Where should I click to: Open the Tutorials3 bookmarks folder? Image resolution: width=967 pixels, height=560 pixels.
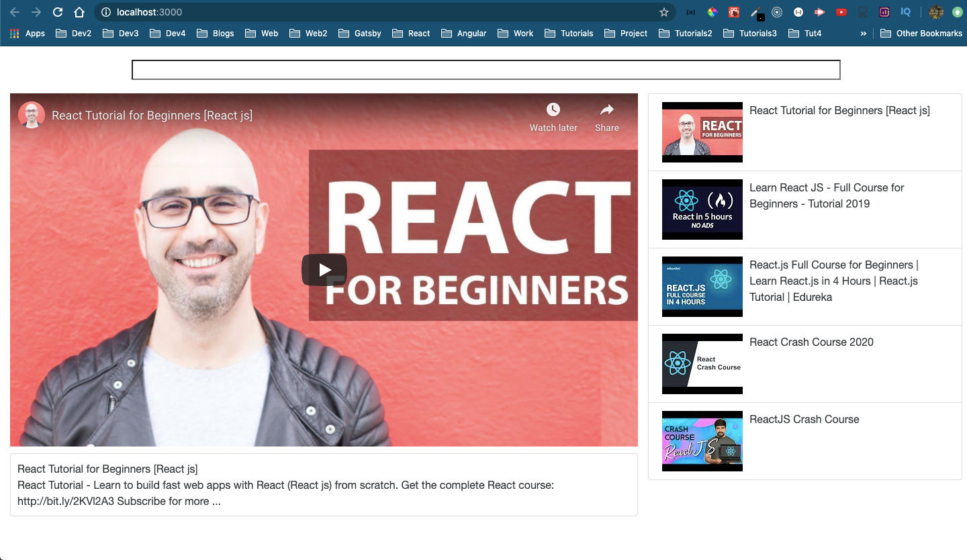point(750,33)
